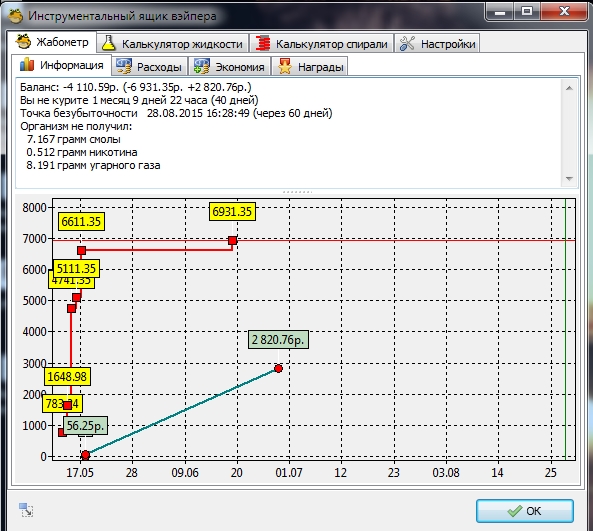Click the bar chart icon of Информация
Image resolution: width=593 pixels, height=531 pixels.
point(27,64)
